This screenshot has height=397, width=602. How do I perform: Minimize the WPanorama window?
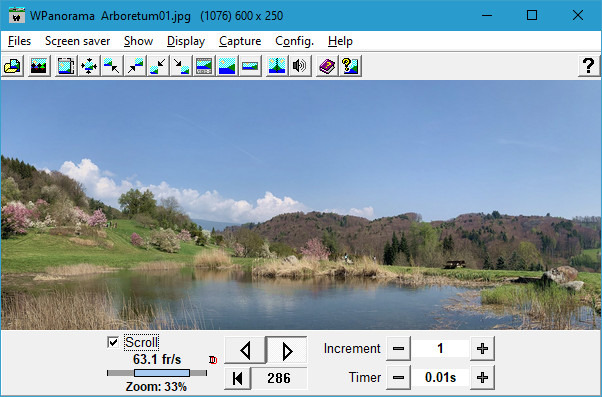(x=487, y=15)
